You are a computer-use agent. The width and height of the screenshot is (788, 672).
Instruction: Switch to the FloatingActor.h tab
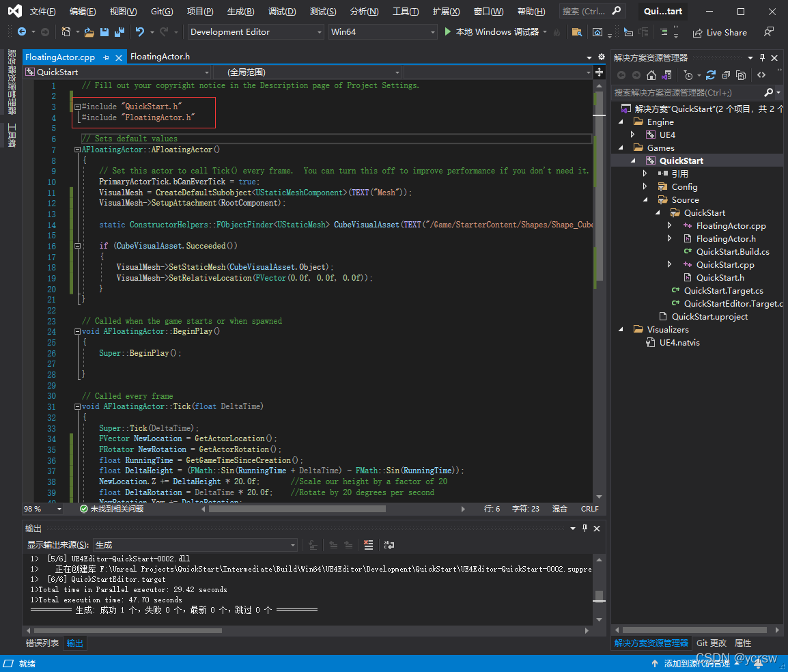point(160,57)
